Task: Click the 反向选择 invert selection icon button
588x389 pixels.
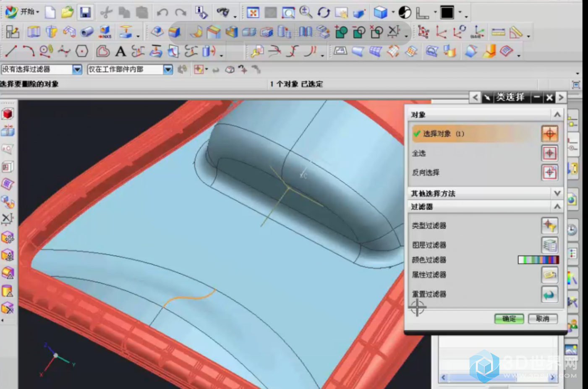Action: (549, 172)
